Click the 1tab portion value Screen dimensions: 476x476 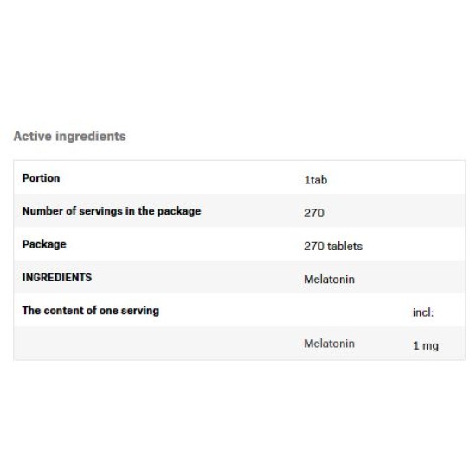click(x=315, y=180)
